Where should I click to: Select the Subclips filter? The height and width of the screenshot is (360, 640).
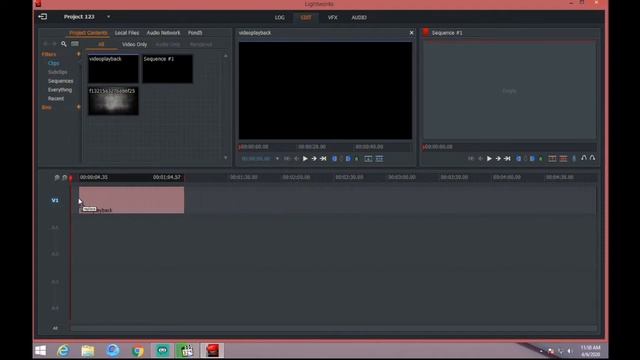click(58, 72)
